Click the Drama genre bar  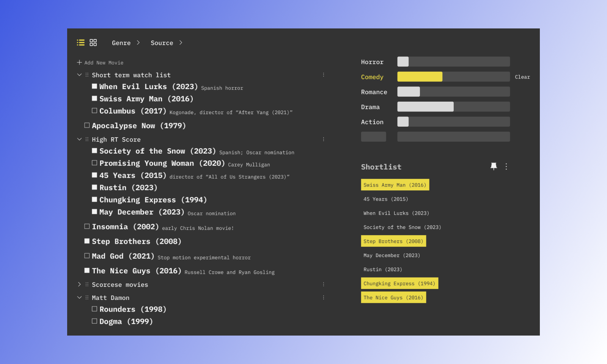point(453,107)
